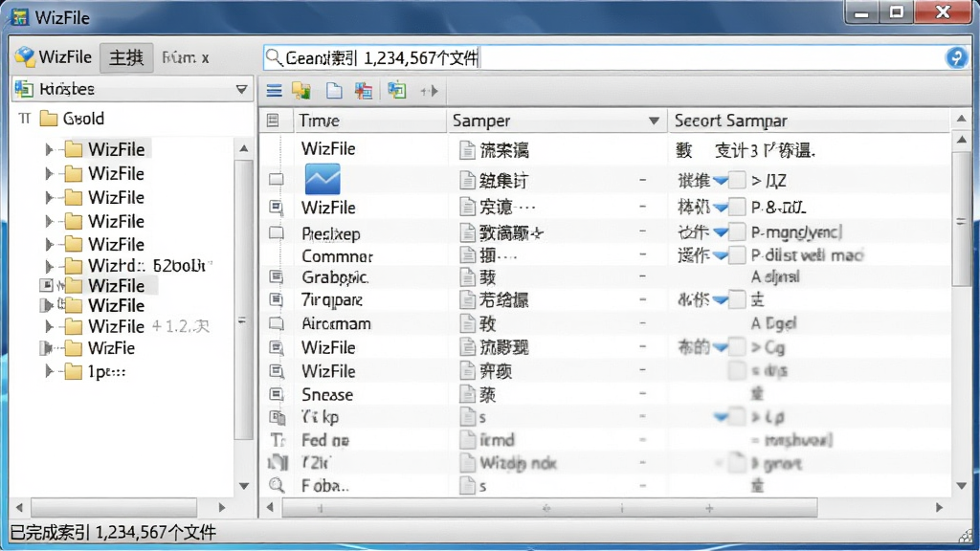Click folder tree scroll up arrow

[244, 148]
